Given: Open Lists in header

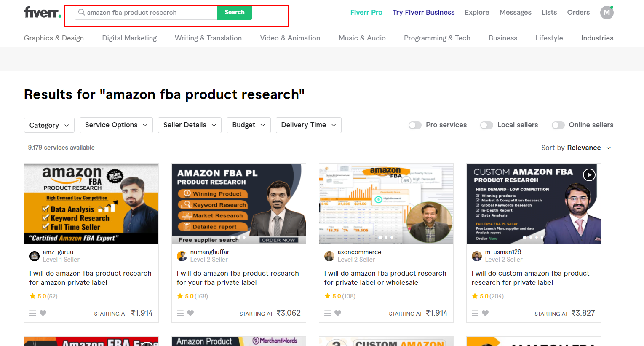Looking at the screenshot, I should click(549, 13).
